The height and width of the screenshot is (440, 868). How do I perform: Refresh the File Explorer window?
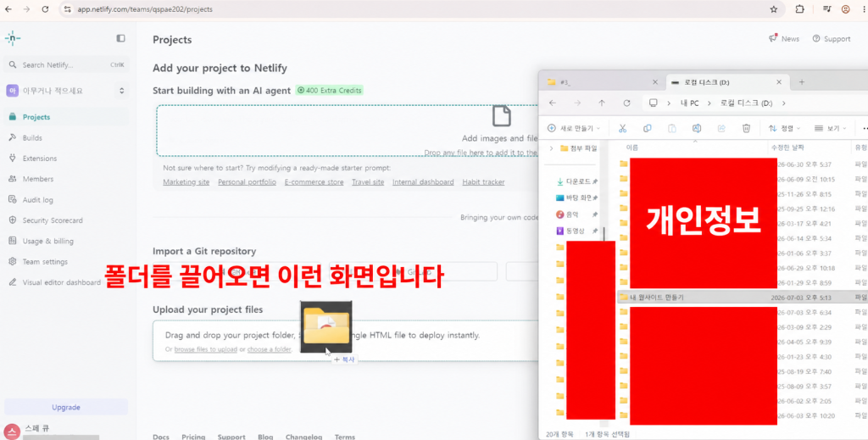[x=626, y=103]
